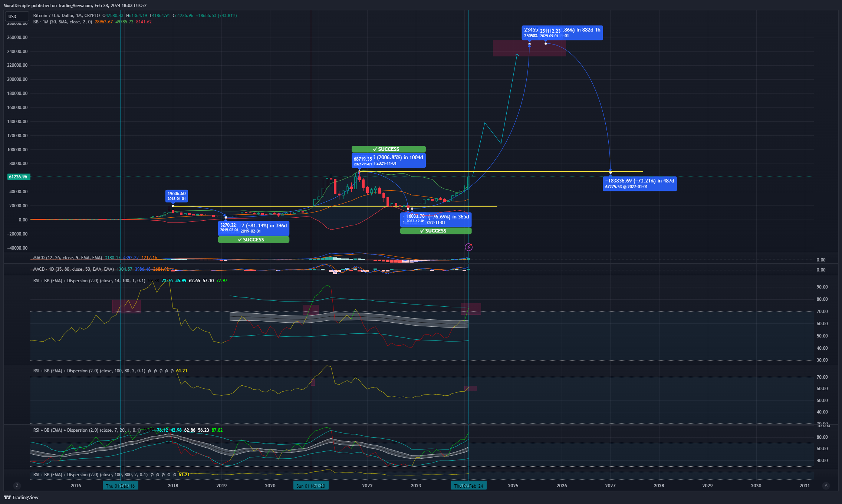
Task: Click the -40000.00 price axis label
Action: tap(17, 248)
